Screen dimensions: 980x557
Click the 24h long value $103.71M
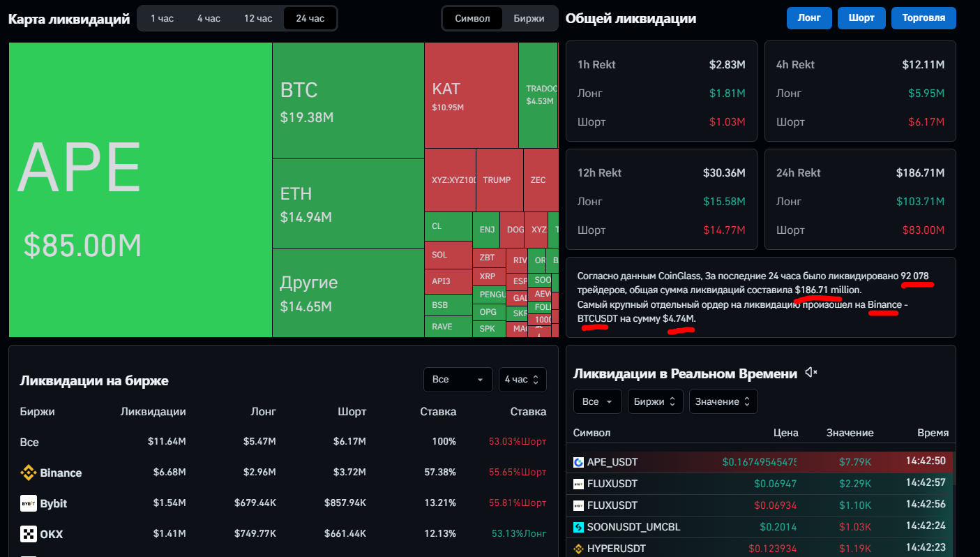(x=921, y=201)
